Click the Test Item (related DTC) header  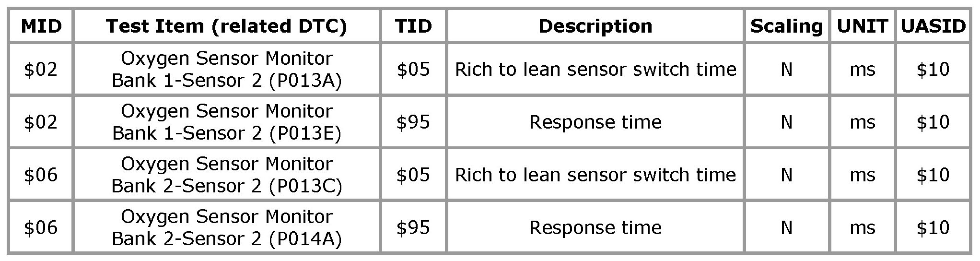click(x=226, y=26)
